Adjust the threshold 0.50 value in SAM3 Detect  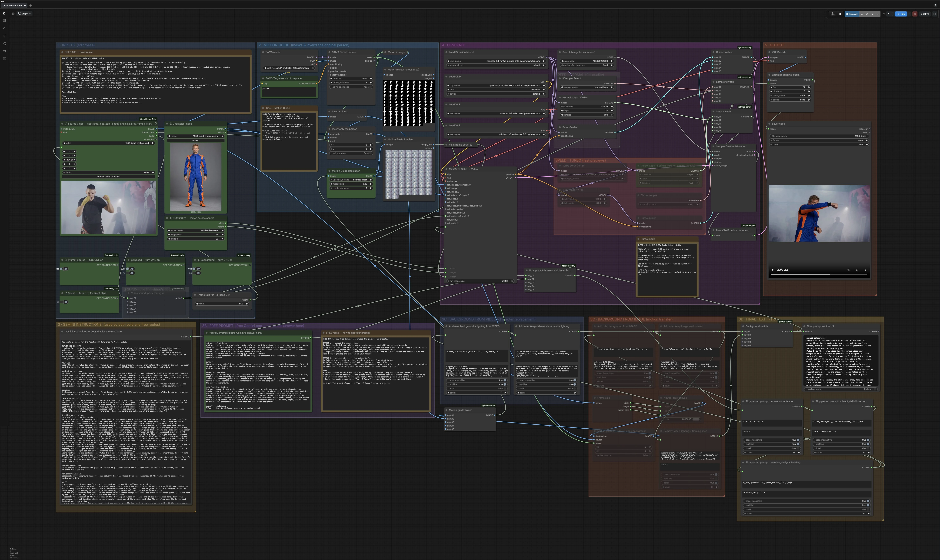click(351, 78)
